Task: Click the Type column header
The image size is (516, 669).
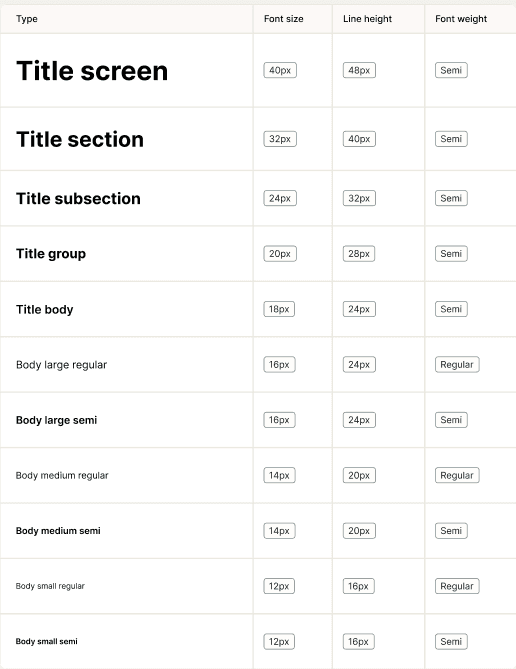Action: point(26,19)
